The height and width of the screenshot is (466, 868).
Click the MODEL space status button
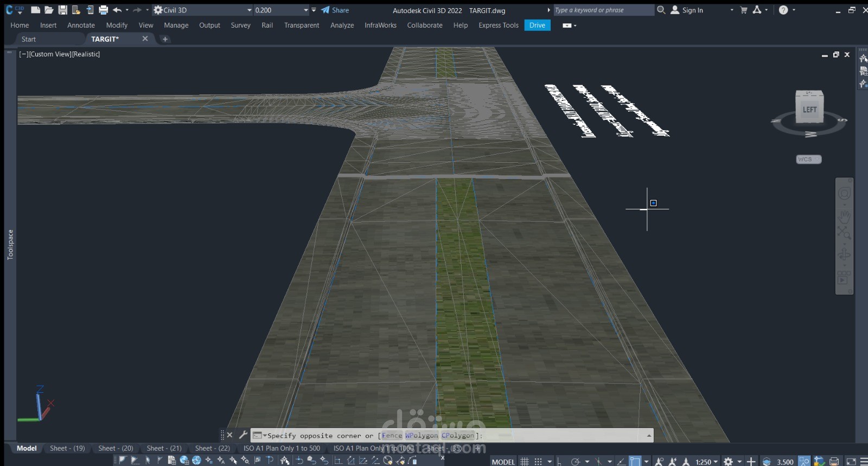coord(503,462)
